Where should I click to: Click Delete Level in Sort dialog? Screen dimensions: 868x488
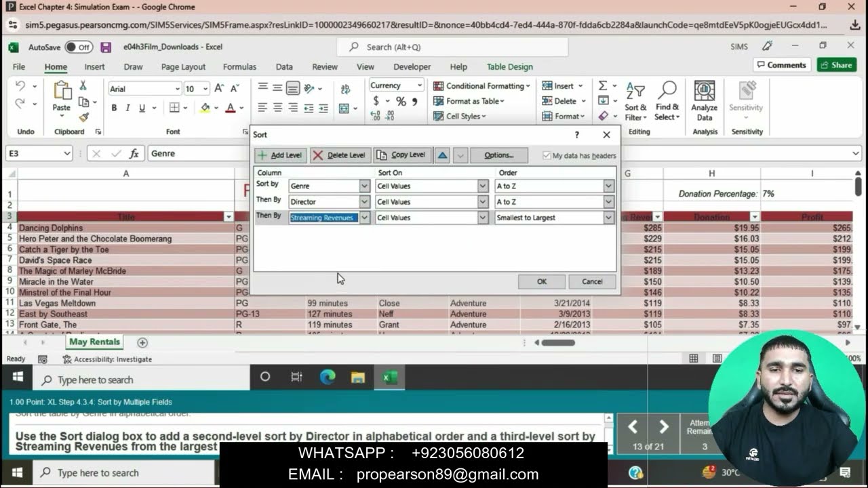(x=340, y=155)
